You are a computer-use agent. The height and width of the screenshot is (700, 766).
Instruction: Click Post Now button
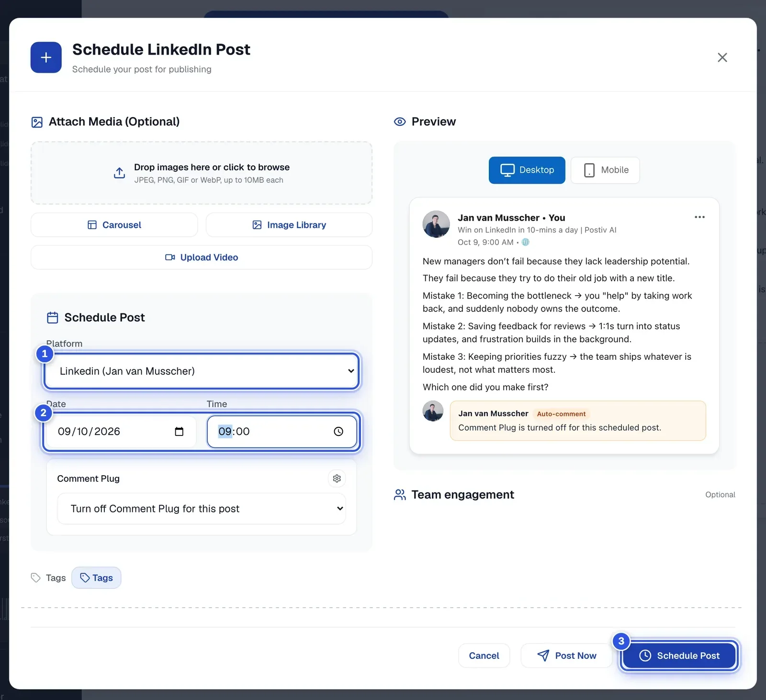567,656
